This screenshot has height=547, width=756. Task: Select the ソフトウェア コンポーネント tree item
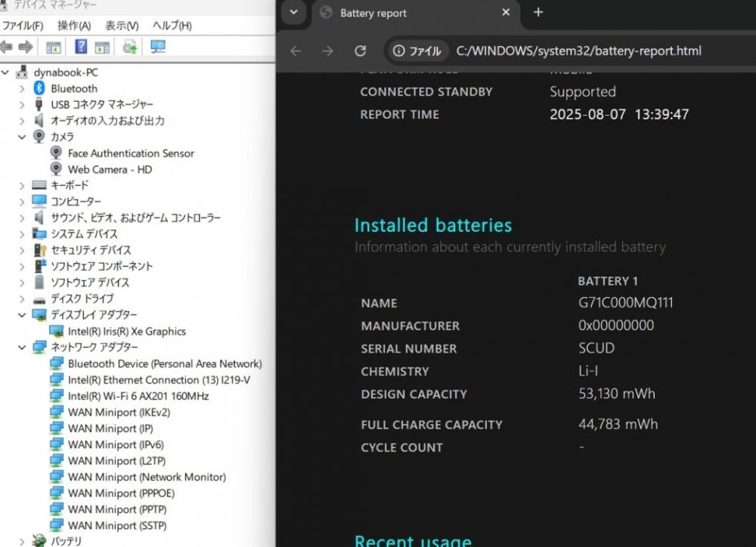click(101, 266)
